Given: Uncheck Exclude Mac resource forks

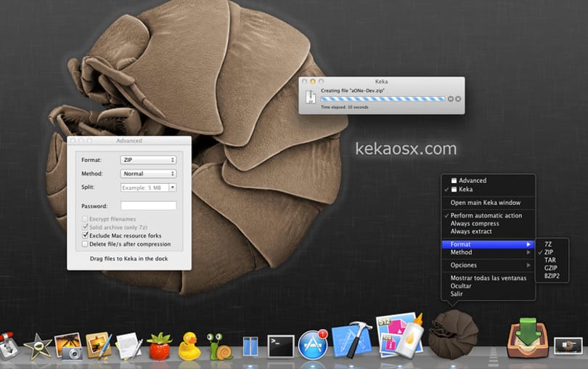Looking at the screenshot, I should (85, 235).
